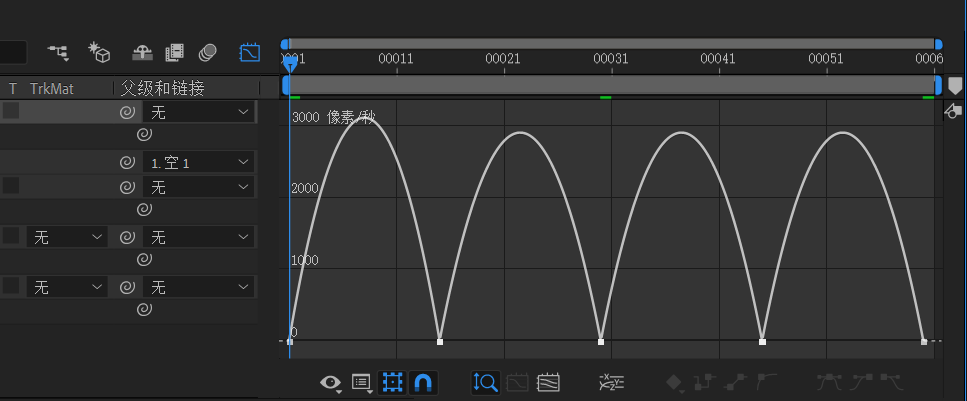
Task: Click the 父级和链接 column header
Action: point(163,89)
